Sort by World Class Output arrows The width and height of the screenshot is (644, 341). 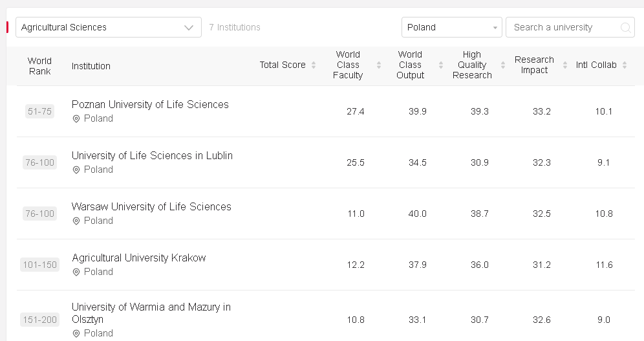point(441,65)
